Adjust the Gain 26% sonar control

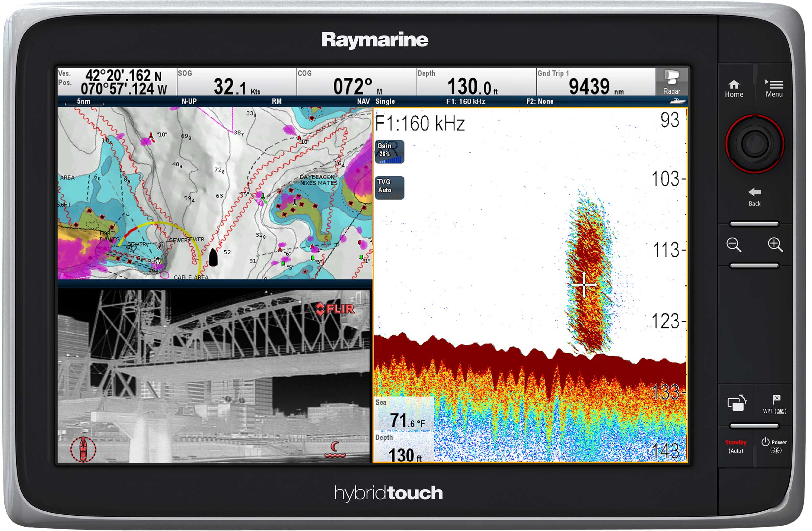389,152
